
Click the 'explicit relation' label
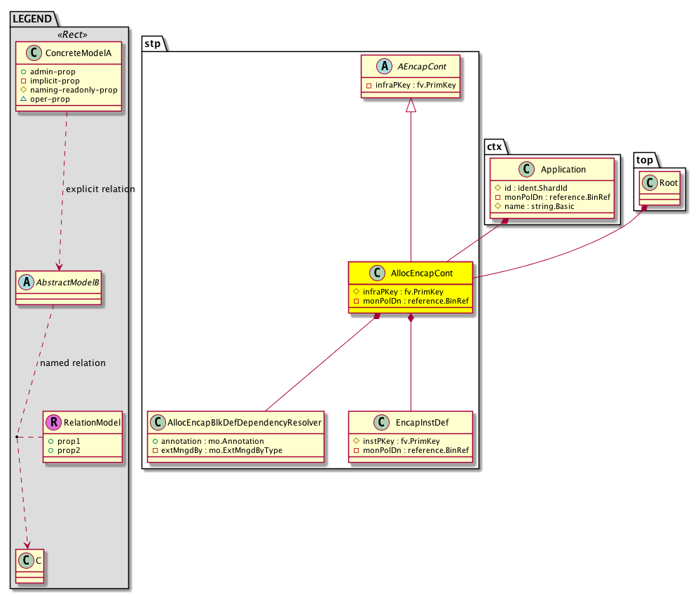(99, 189)
